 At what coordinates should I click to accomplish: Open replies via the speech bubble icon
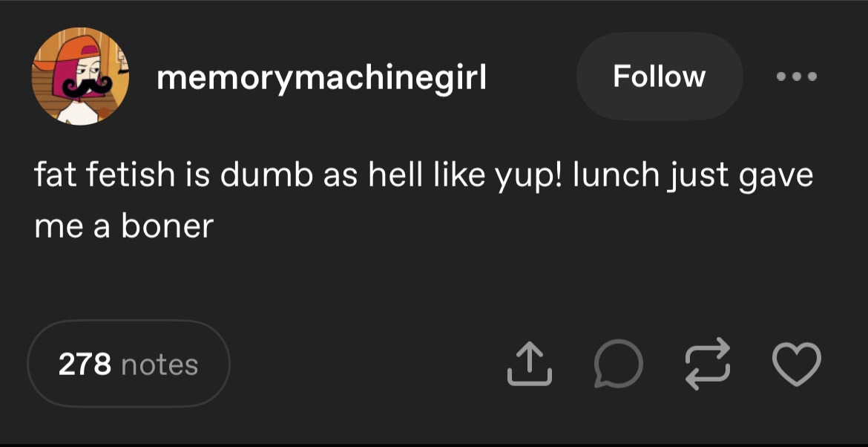[x=618, y=364]
